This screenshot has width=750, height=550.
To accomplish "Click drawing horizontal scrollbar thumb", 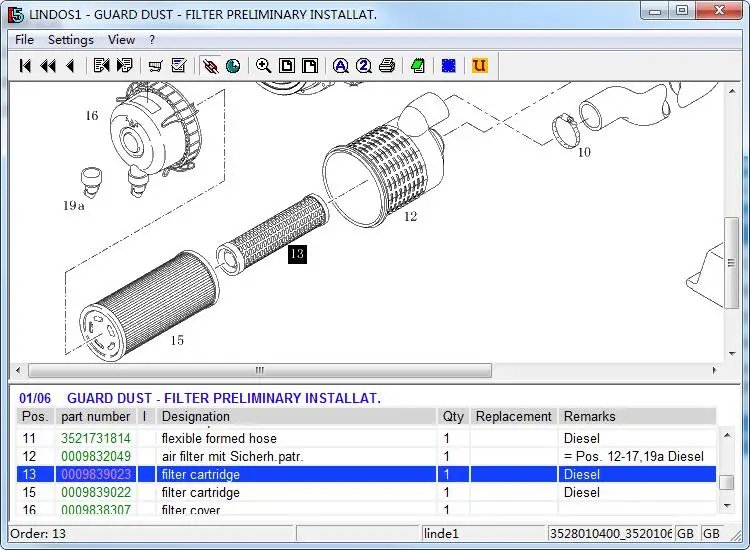I will [x=260, y=370].
